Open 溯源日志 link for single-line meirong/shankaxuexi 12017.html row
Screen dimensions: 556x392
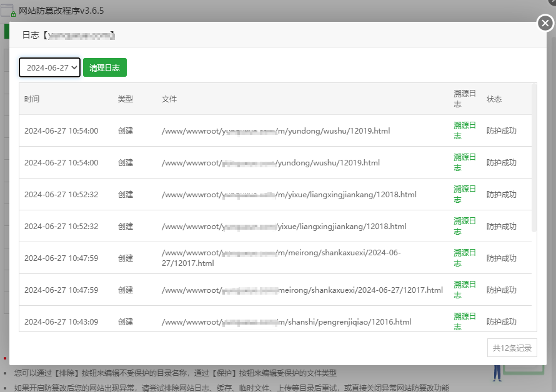point(465,290)
